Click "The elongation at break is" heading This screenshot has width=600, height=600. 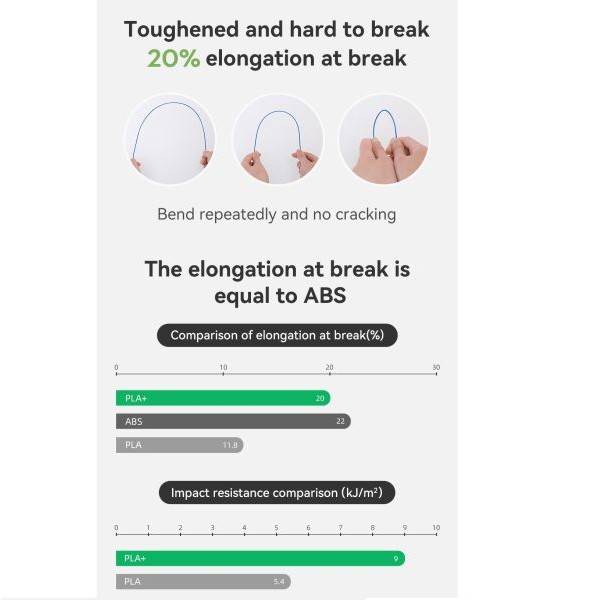point(277,269)
